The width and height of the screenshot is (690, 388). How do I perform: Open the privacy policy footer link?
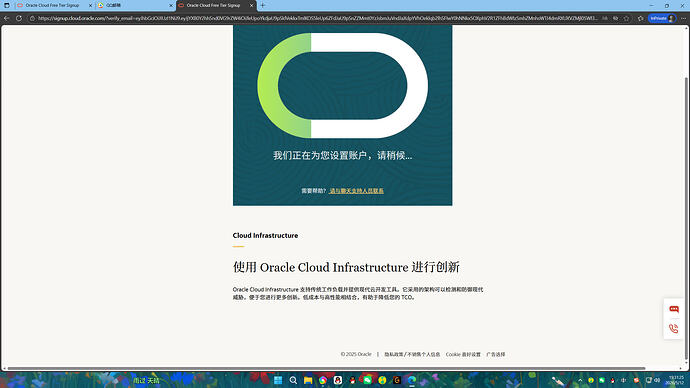click(x=412, y=354)
